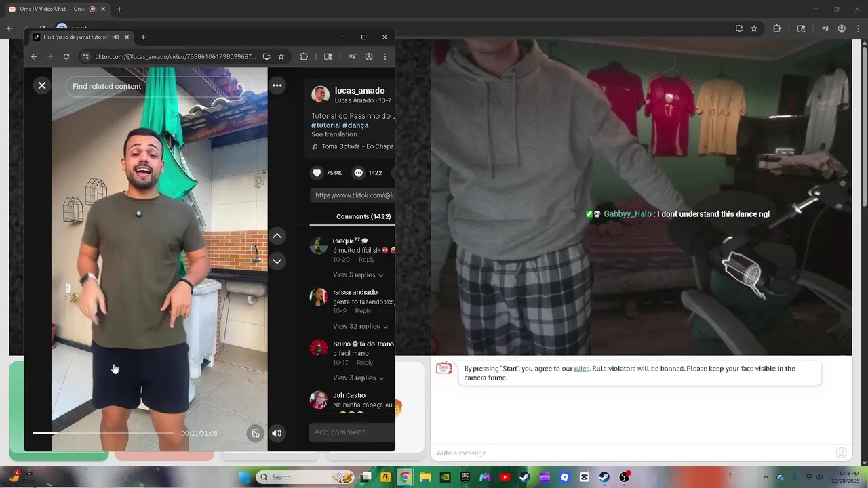Seek on the TikTok video progress bar
This screenshot has height=488, width=868.
pyautogui.click(x=103, y=433)
